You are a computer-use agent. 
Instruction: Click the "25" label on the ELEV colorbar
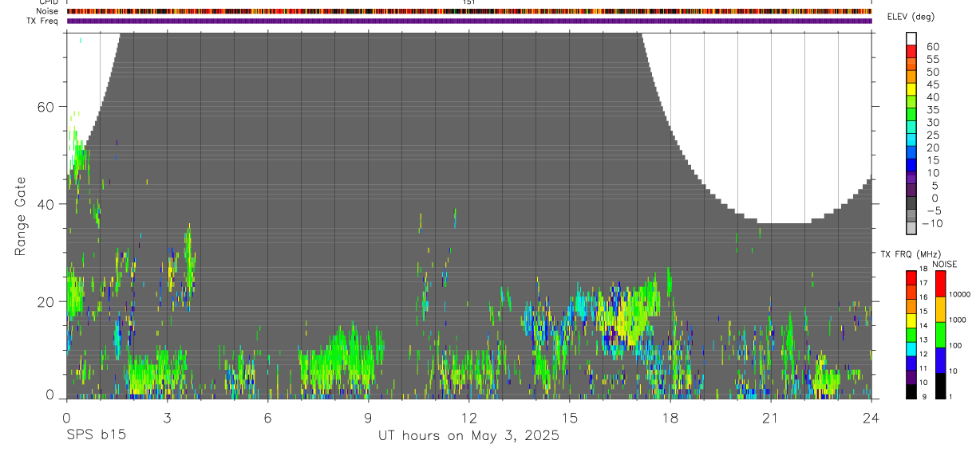click(932, 135)
